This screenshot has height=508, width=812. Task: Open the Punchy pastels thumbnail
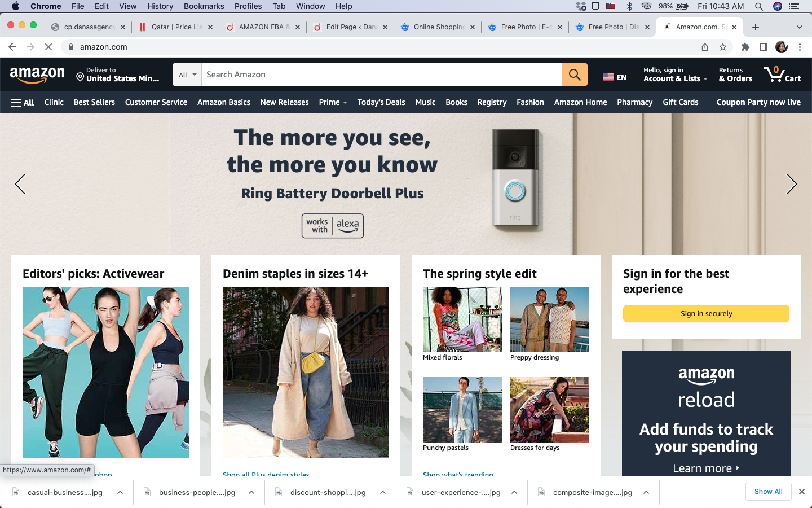point(462,410)
